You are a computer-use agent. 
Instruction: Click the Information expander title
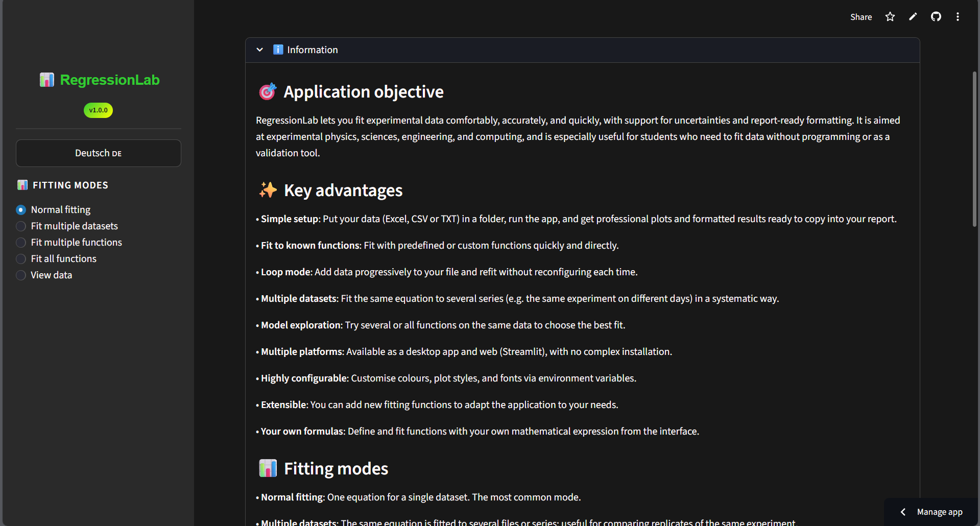click(x=313, y=50)
